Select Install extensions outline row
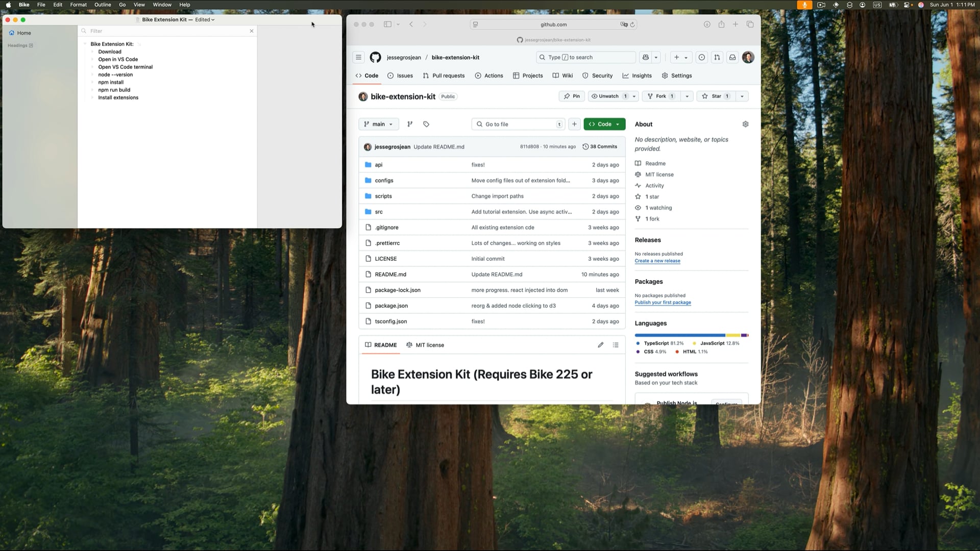Image resolution: width=980 pixels, height=551 pixels. pos(118,97)
